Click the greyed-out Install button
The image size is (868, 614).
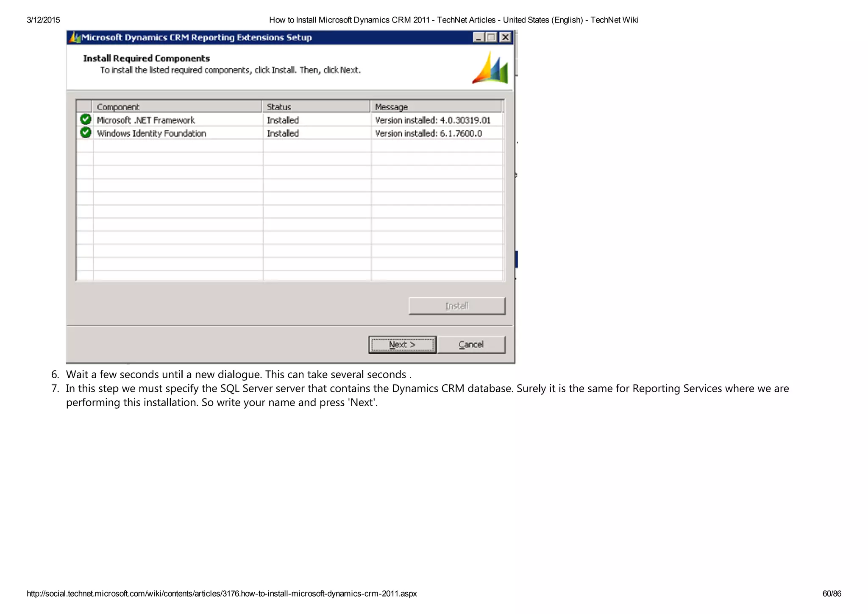456,306
